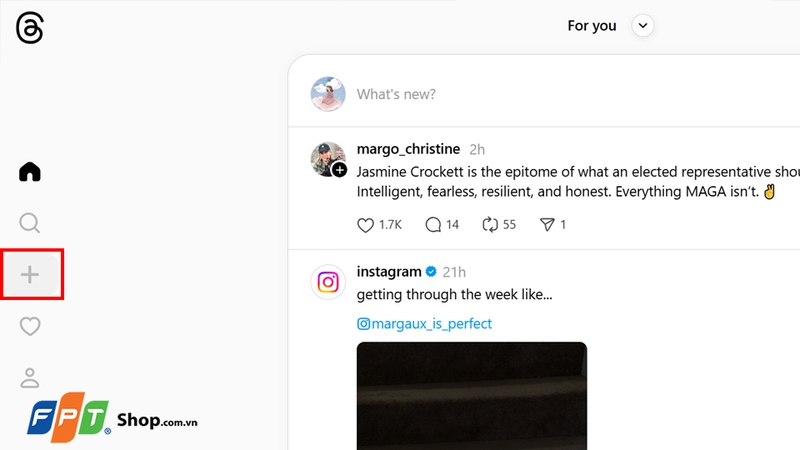Viewport: 800px width, 450px height.
Task: Create a new thread with plus icon
Action: pyautogui.click(x=30, y=274)
